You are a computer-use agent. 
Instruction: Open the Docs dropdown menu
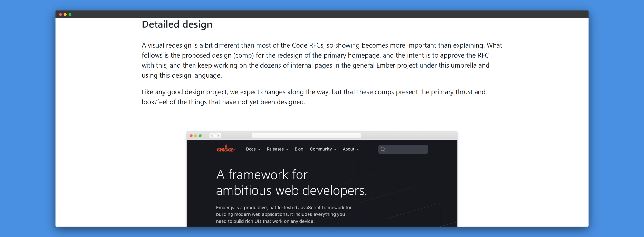253,149
